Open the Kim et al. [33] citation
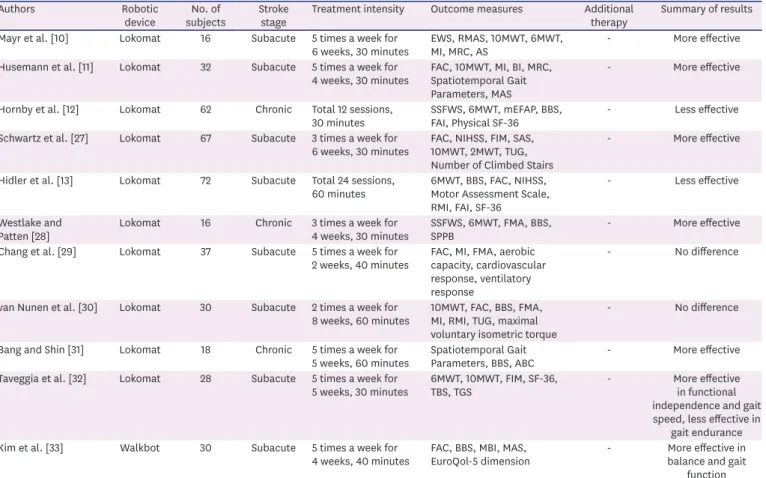 pyautogui.click(x=31, y=448)
